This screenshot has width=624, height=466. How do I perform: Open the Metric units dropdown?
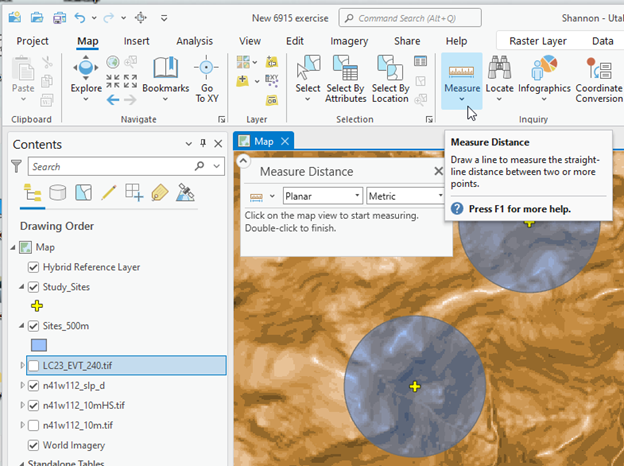405,195
